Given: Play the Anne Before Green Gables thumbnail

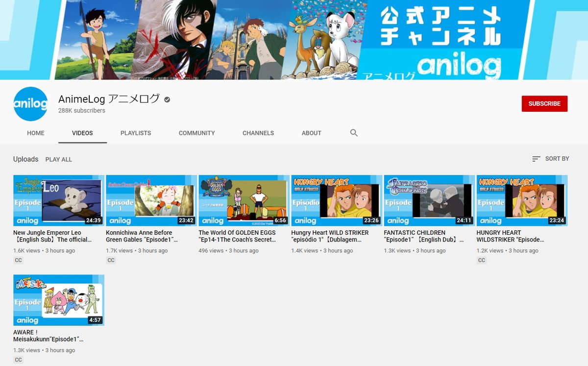Looking at the screenshot, I should pos(151,200).
